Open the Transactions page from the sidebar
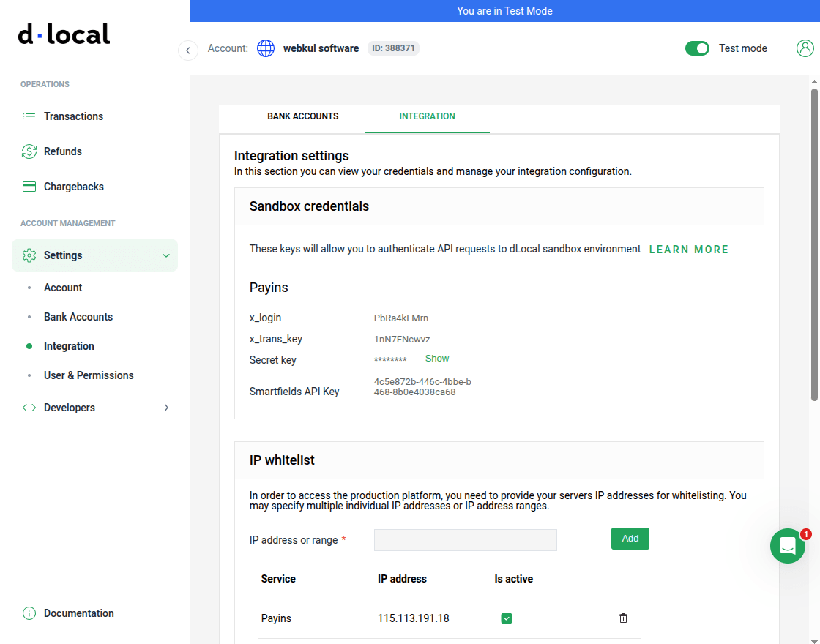Screen dimensions: 820x644 [29, 116]
